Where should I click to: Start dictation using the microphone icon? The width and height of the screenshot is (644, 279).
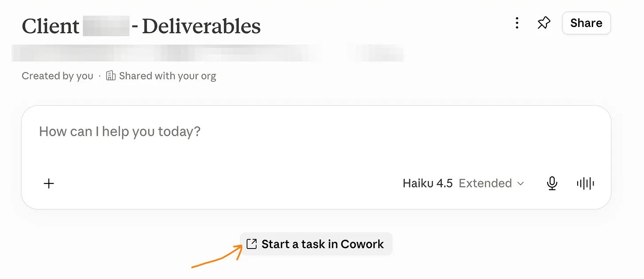pos(552,183)
